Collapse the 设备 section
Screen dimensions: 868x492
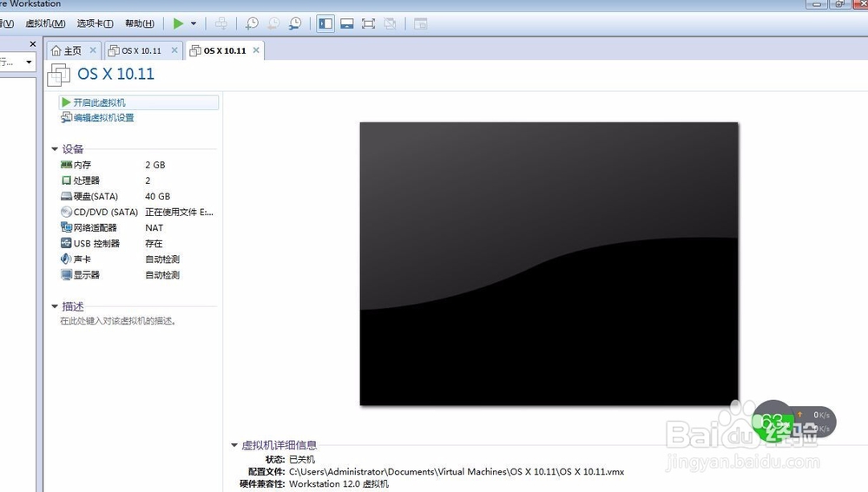55,149
